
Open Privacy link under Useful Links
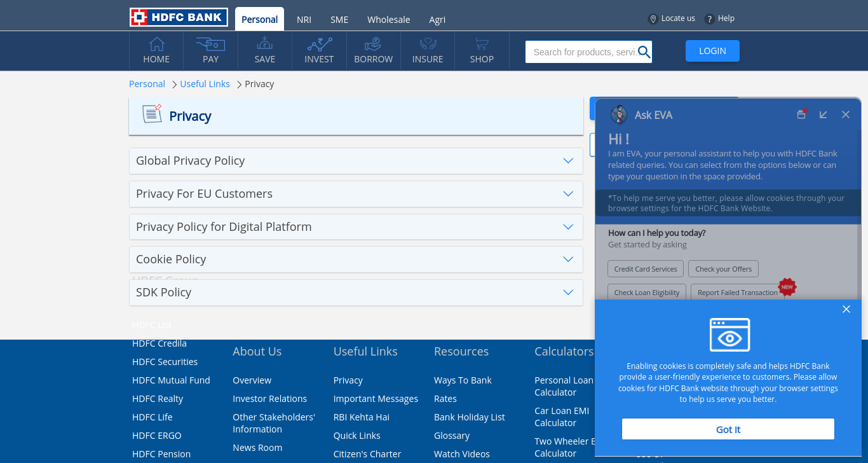pyautogui.click(x=348, y=380)
